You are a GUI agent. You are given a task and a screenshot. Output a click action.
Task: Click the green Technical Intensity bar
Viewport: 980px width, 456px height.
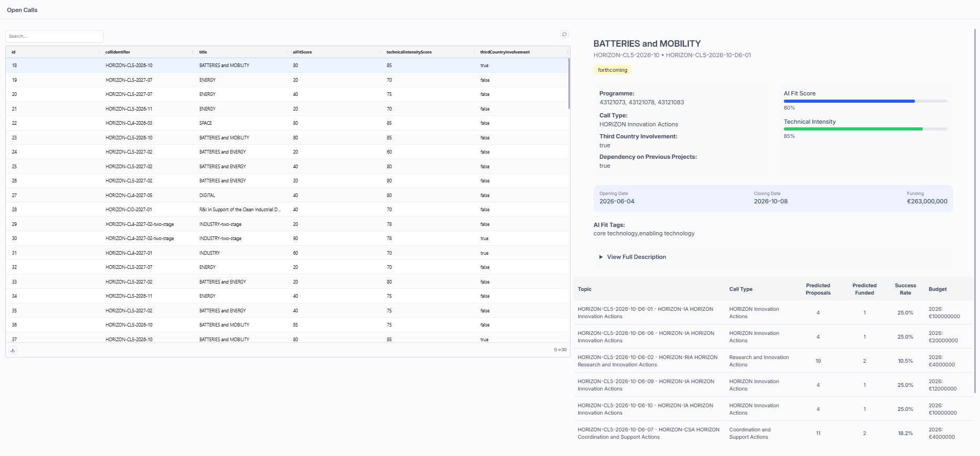pyautogui.click(x=853, y=129)
